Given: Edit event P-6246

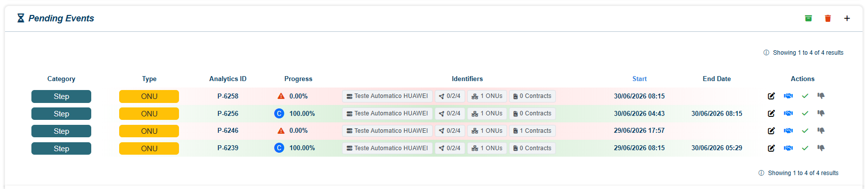Looking at the screenshot, I should pyautogui.click(x=771, y=131).
